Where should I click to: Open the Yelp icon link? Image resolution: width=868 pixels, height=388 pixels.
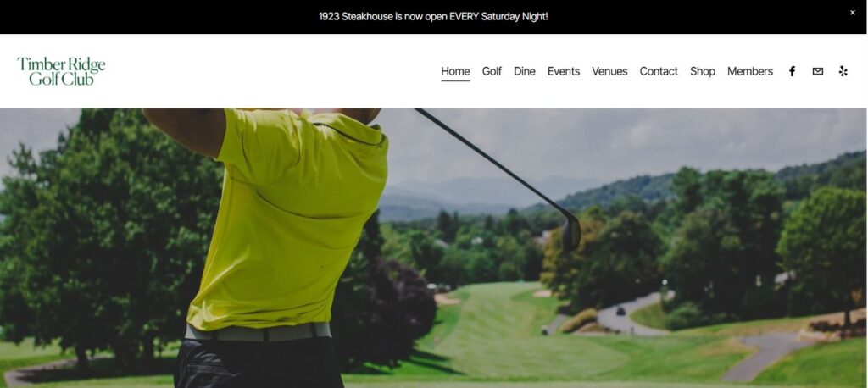coord(843,71)
